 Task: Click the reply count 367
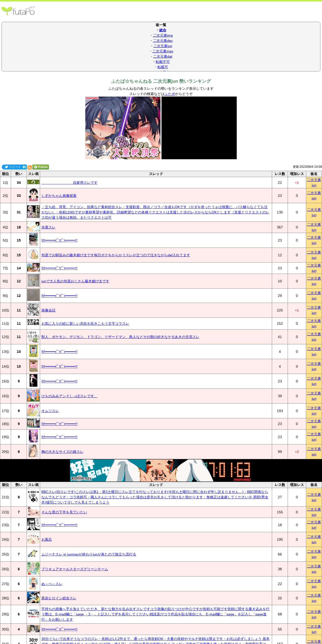[x=280, y=227]
